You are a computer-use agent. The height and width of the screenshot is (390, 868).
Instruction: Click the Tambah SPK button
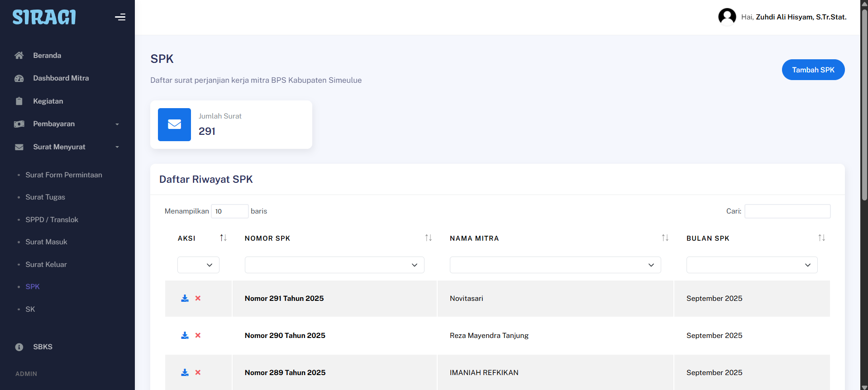click(813, 70)
